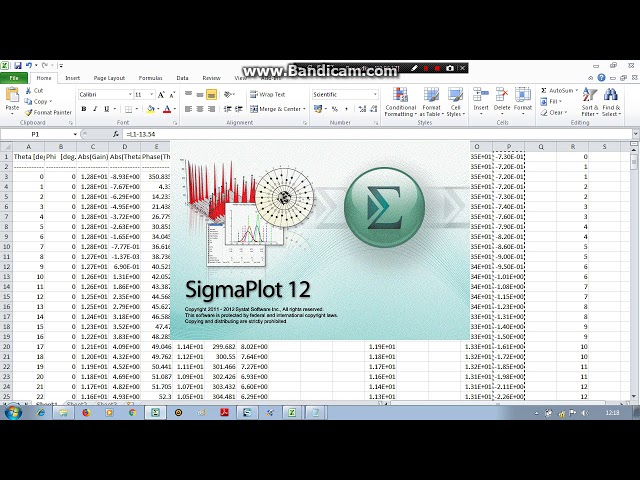Activate the Format Painter
This screenshot has height=480, width=640.
pyautogui.click(x=48, y=112)
